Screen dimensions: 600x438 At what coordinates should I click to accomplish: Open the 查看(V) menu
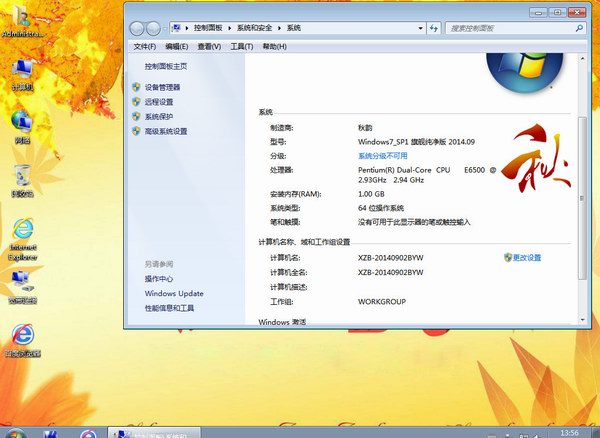point(209,46)
